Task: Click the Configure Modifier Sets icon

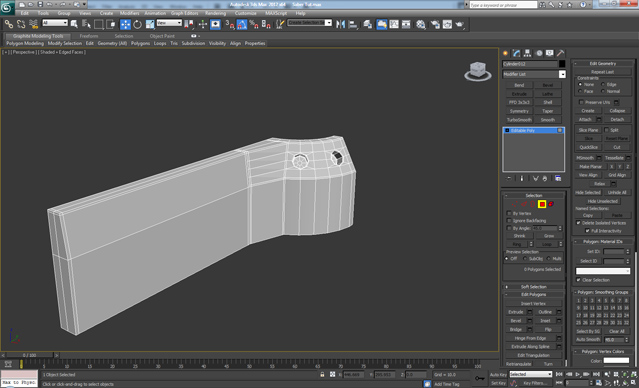Action: [x=558, y=179]
